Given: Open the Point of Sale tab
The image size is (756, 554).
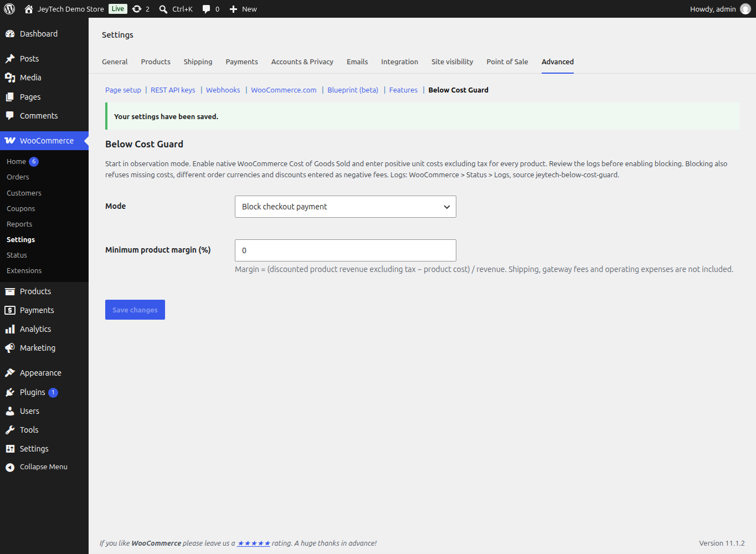Looking at the screenshot, I should (507, 61).
